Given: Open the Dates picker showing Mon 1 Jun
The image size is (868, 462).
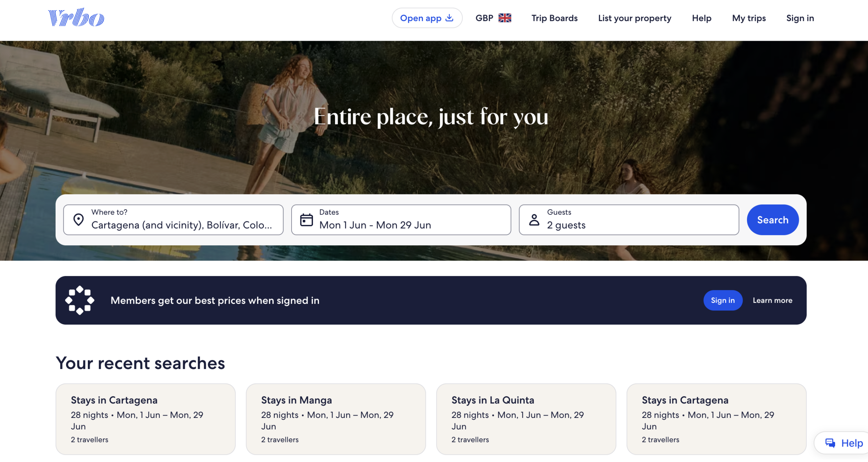Looking at the screenshot, I should coord(400,220).
